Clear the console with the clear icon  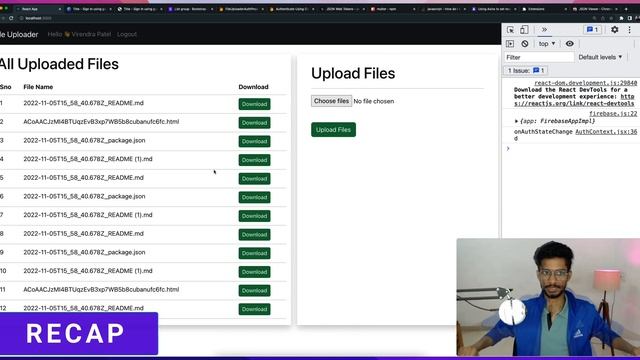click(x=525, y=44)
